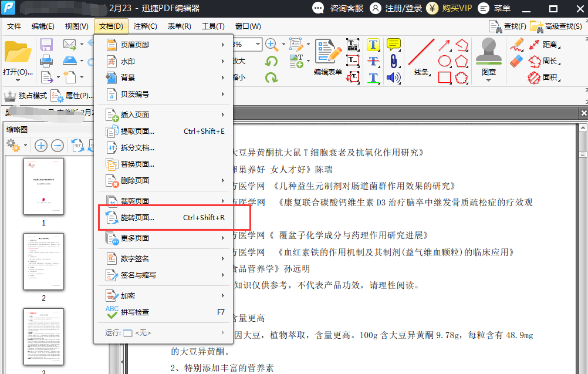Image resolution: width=588 pixels, height=374 pixels.
Task: Choose 旋转页面... from the document menu
Action: click(164, 218)
